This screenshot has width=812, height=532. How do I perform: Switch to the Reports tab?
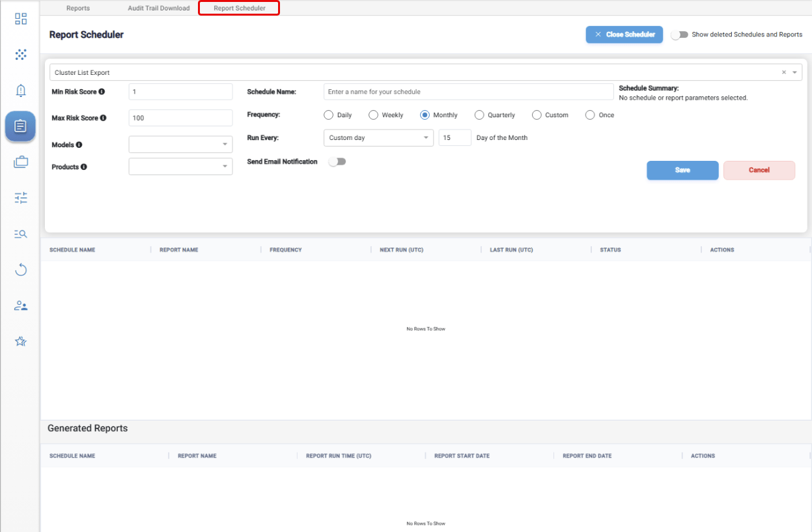point(78,8)
